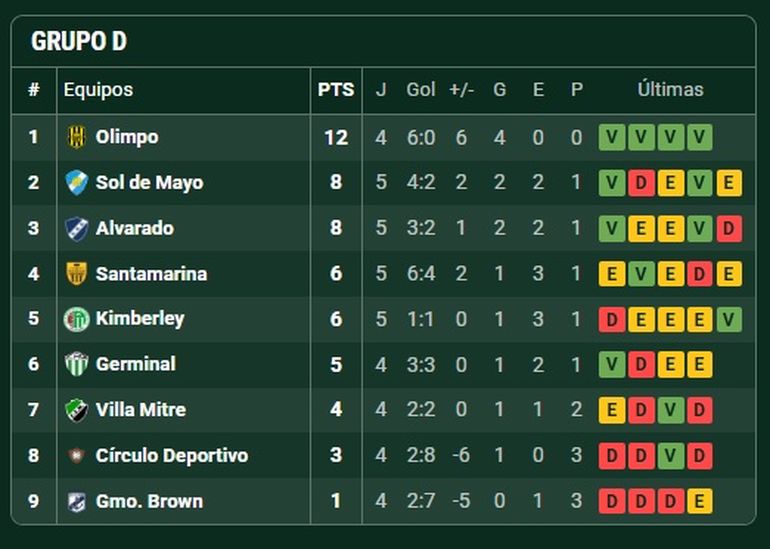Click the Gol column header
Viewport: 770px width, 549px height.
pos(421,90)
